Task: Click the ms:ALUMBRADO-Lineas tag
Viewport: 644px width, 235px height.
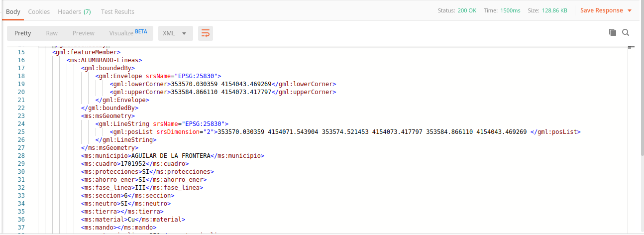Action: 105,60
